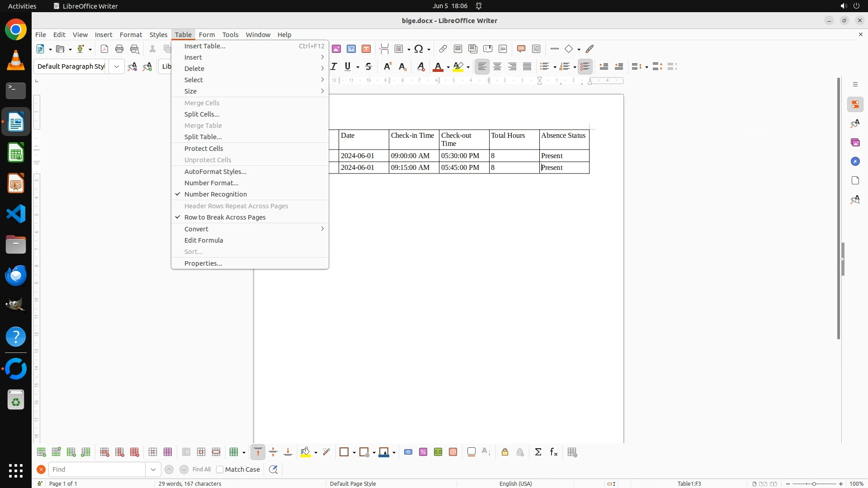Click the Find All button
This screenshot has height=488, width=868.
pyautogui.click(x=202, y=469)
